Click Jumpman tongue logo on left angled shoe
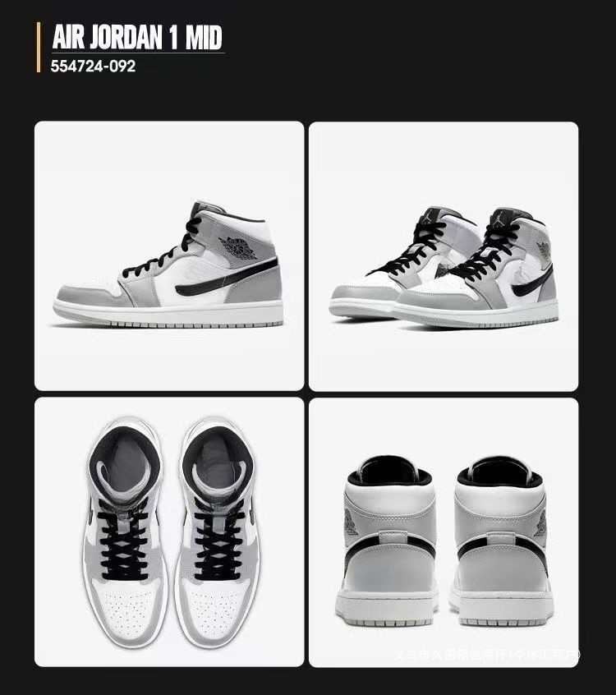616x695 pixels. (427, 216)
